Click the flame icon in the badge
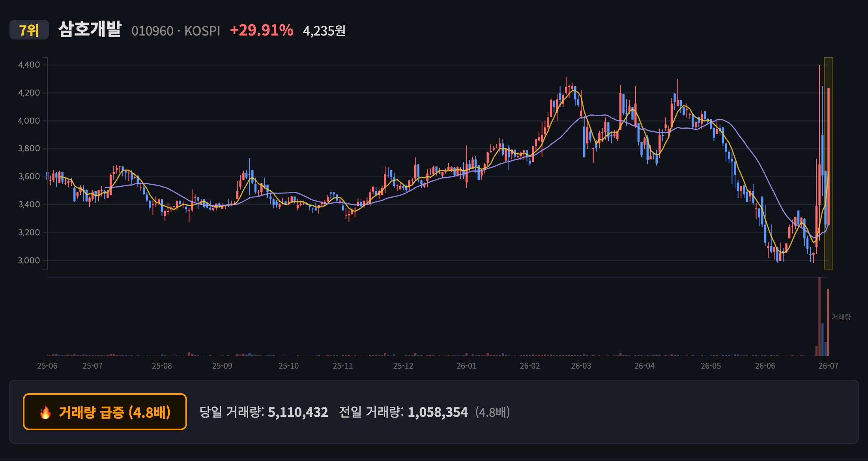 point(45,412)
